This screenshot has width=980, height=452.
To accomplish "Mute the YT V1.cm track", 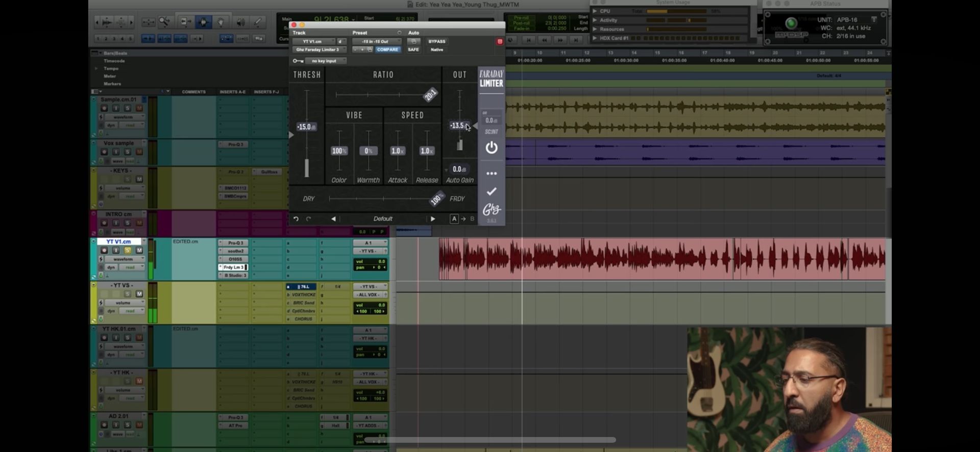I will click(x=139, y=250).
